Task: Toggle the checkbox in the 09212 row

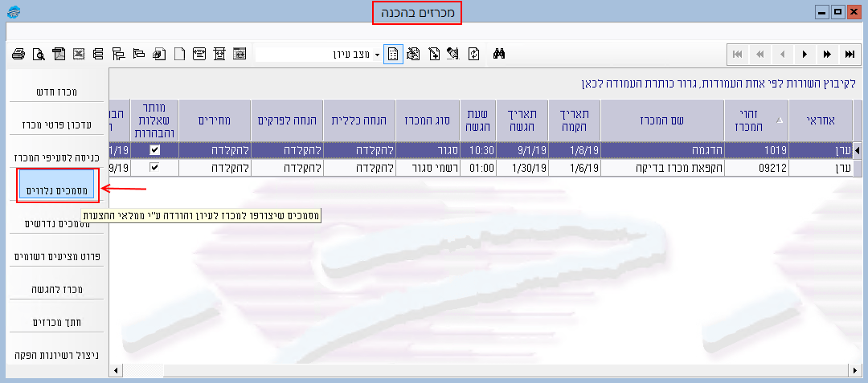Action: (154, 168)
